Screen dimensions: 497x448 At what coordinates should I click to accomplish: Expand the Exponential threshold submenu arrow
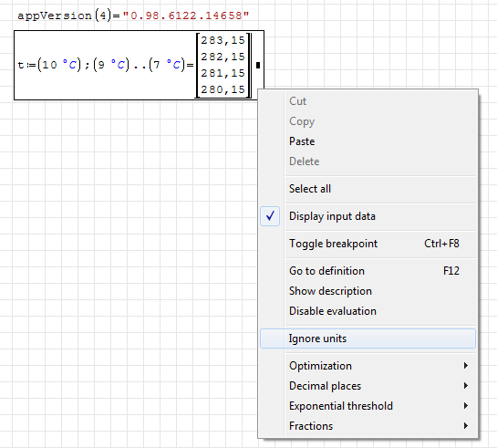point(466,405)
